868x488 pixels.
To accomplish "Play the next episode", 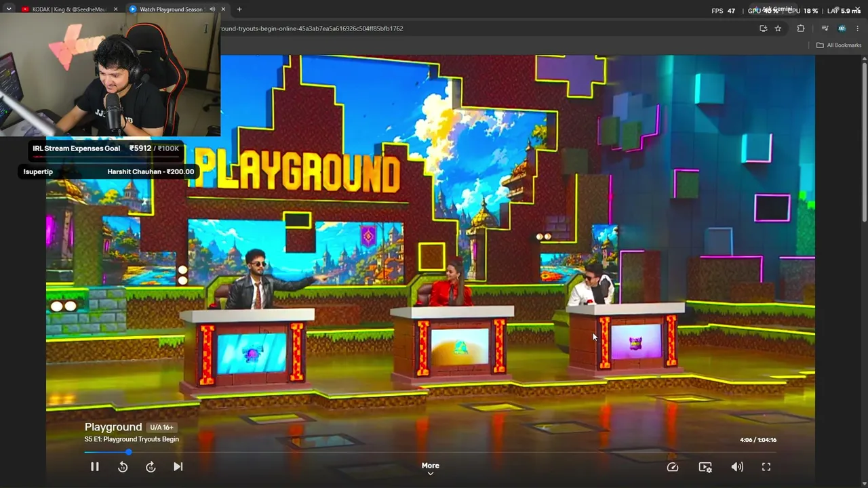I will [178, 466].
